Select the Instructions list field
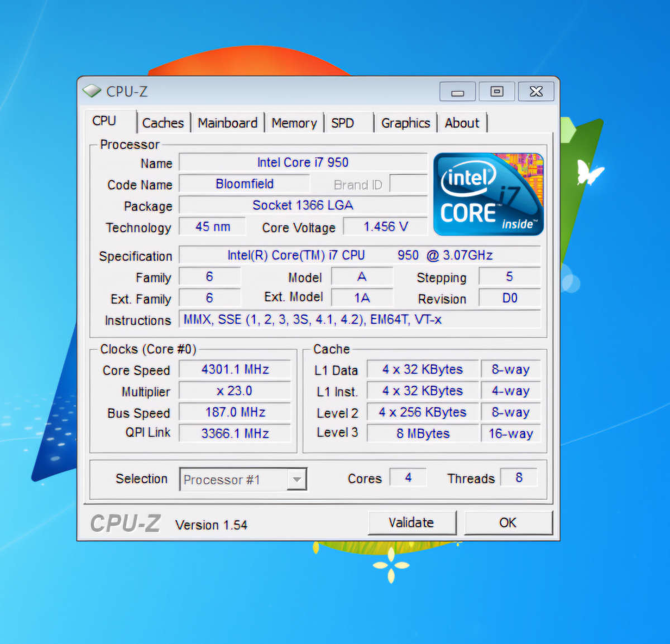The height and width of the screenshot is (644, 670). pos(360,319)
